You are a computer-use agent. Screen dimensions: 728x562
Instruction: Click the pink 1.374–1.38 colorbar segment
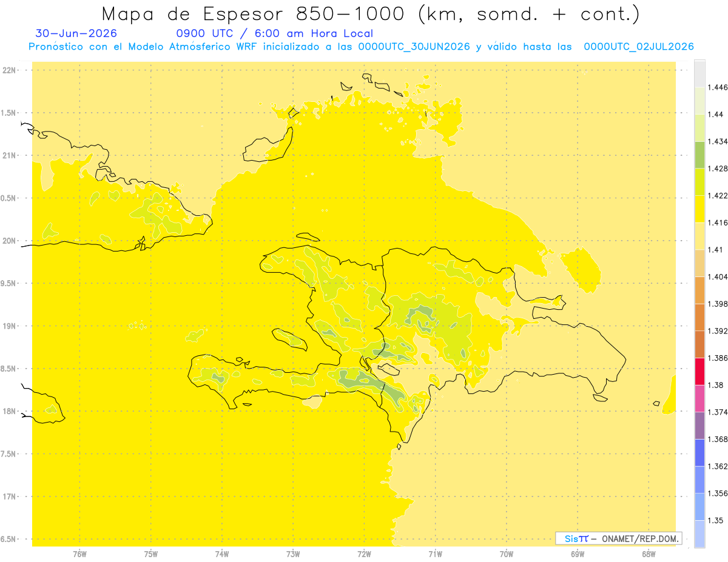click(699, 398)
